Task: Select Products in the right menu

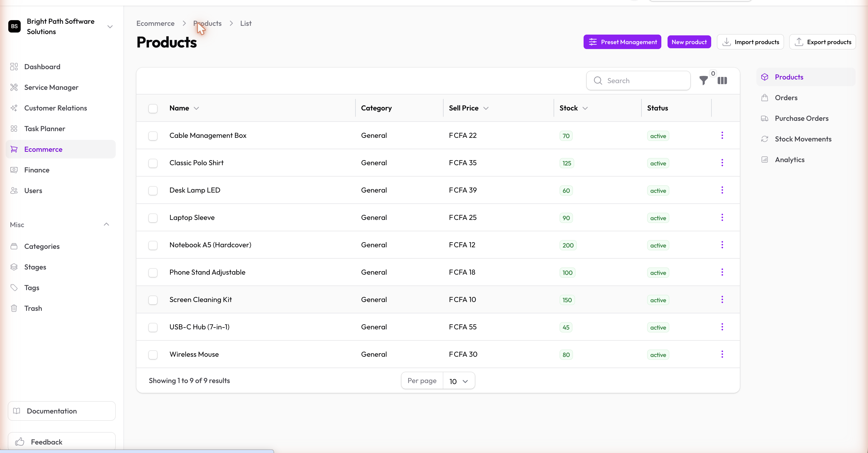Action: (x=806, y=77)
